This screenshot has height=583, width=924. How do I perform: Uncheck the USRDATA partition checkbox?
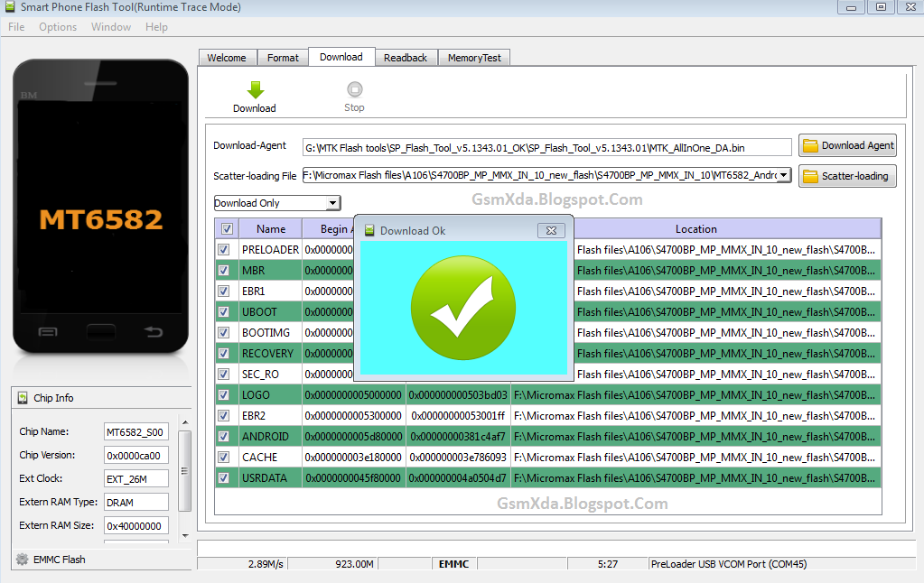click(x=224, y=478)
